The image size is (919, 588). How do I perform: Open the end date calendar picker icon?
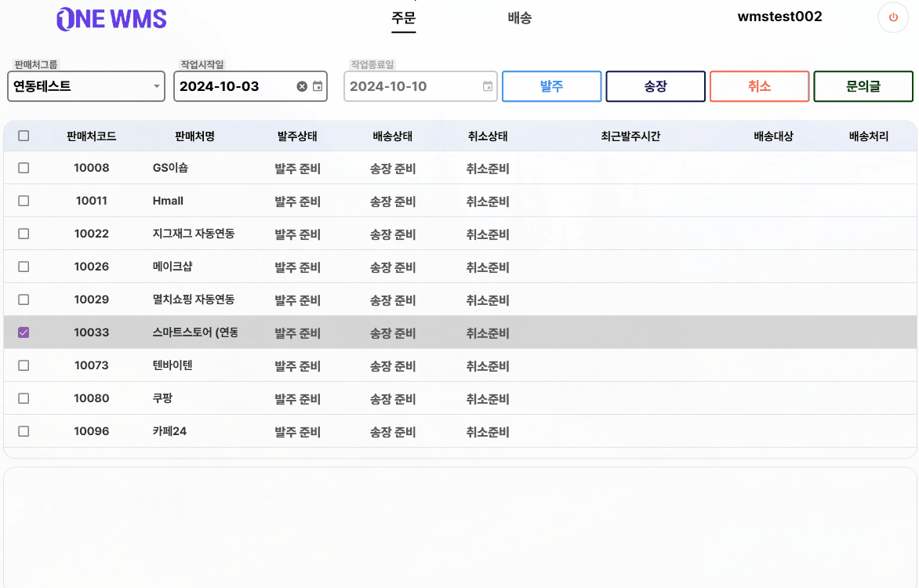point(488,86)
